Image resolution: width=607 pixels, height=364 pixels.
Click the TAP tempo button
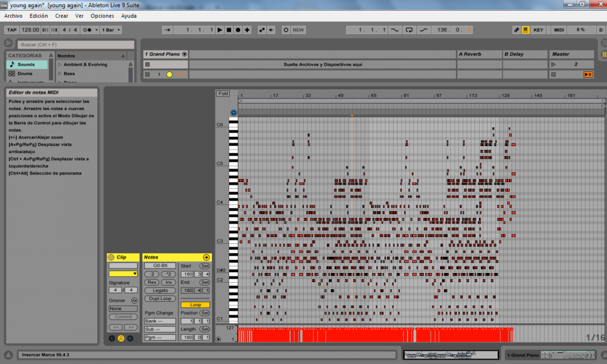tap(12, 30)
